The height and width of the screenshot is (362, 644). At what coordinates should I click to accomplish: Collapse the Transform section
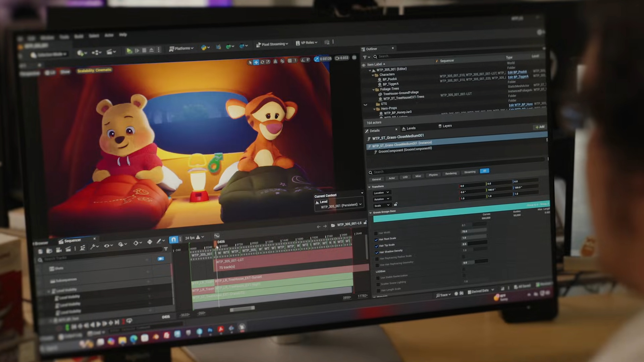click(x=370, y=187)
